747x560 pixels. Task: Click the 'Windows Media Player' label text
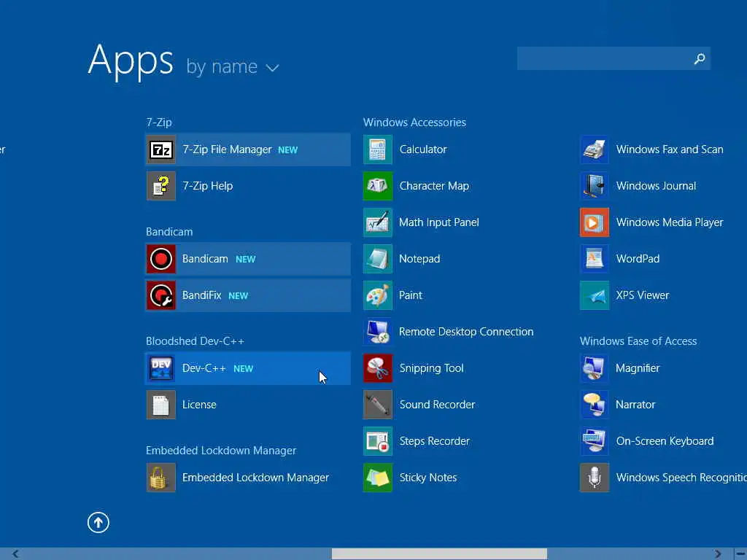(670, 222)
